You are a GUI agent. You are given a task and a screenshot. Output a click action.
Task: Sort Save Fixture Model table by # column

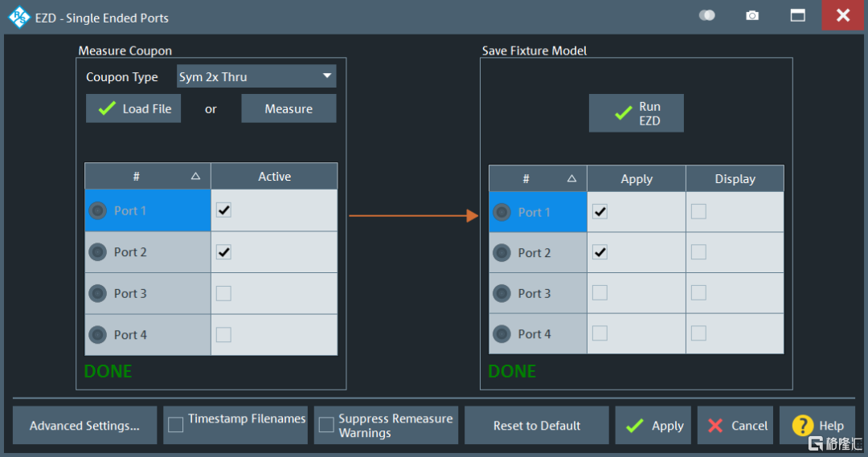(x=538, y=179)
